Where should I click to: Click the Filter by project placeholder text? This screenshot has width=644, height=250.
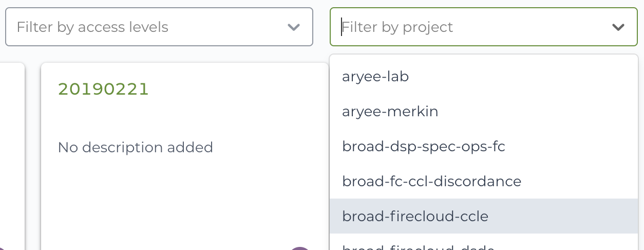(397, 27)
